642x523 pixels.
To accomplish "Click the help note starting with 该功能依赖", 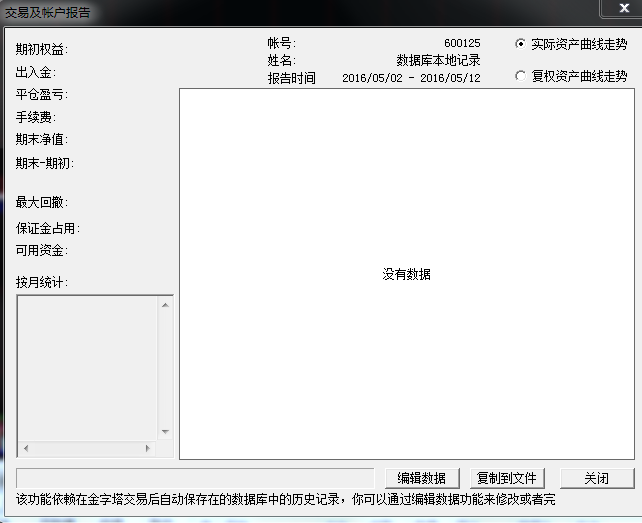I will click(x=285, y=499).
